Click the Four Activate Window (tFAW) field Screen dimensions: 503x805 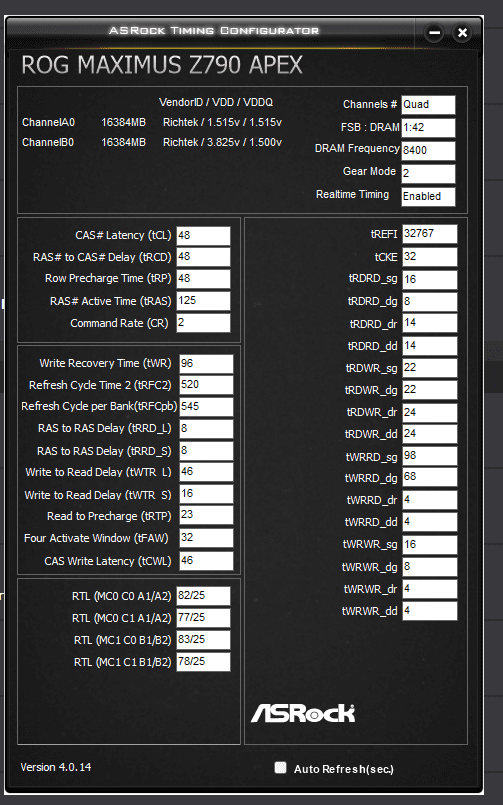206,538
